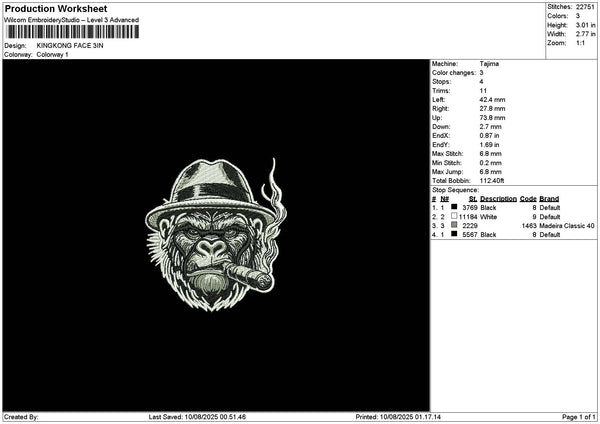Click the Machine value Tajima
This screenshot has width=600, height=424.
[x=489, y=64]
